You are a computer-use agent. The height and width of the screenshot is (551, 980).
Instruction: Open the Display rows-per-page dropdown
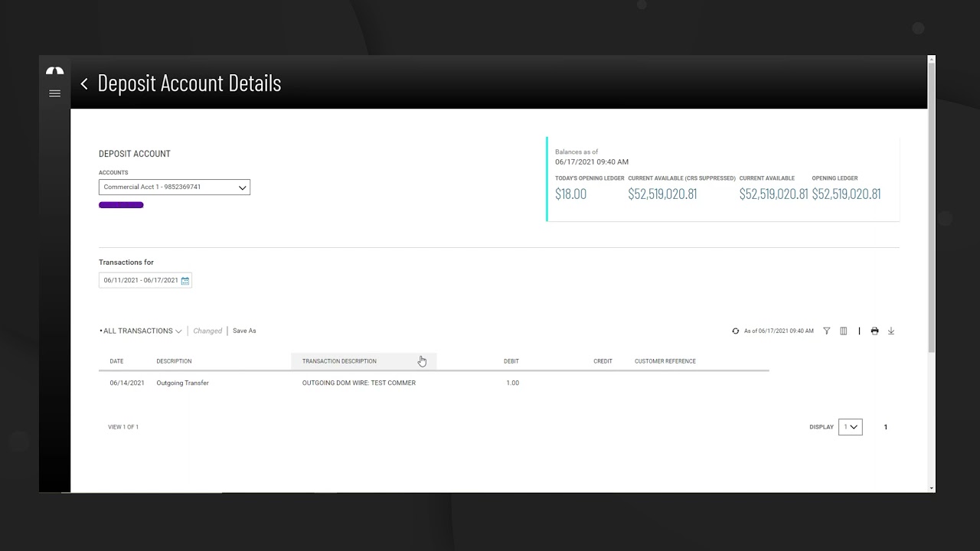pyautogui.click(x=851, y=427)
